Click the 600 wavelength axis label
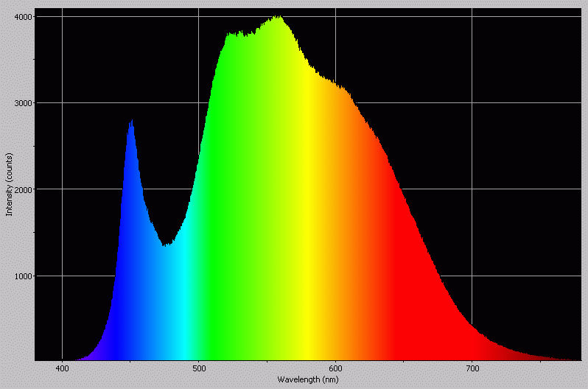The height and width of the screenshot is (389, 588). pyautogui.click(x=335, y=369)
